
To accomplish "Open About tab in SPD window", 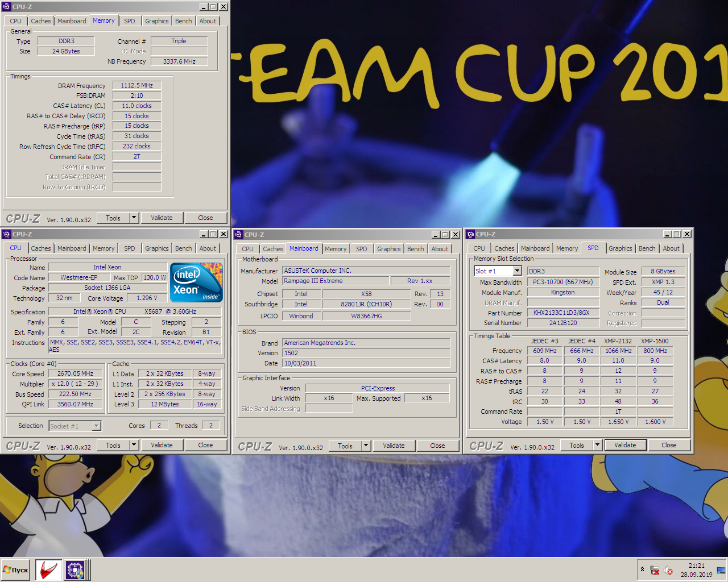I will (x=671, y=248).
